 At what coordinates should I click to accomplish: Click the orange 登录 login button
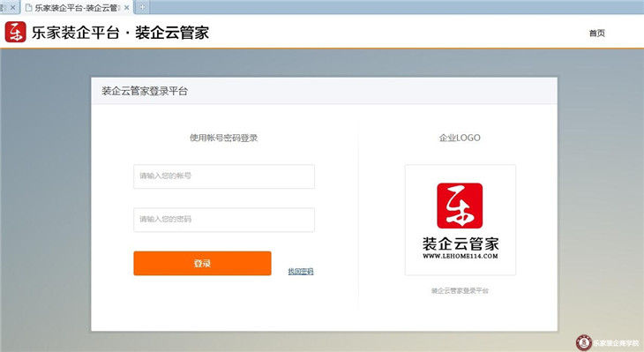click(202, 263)
